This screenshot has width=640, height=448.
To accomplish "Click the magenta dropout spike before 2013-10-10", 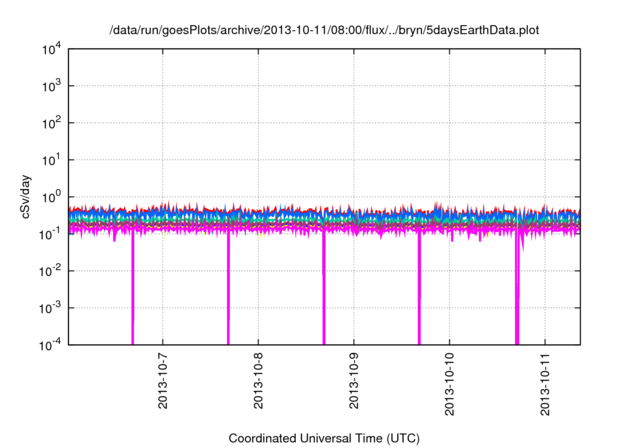I will pyautogui.click(x=419, y=288).
